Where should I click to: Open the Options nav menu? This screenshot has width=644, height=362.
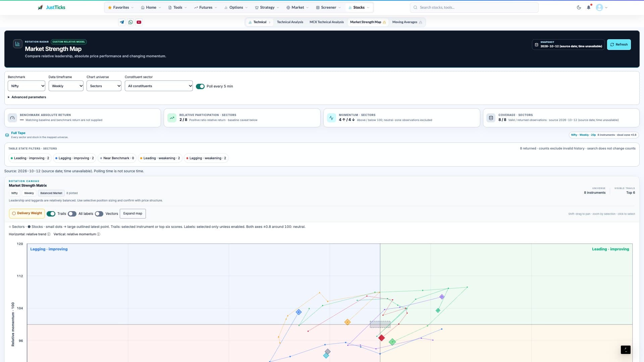click(236, 7)
